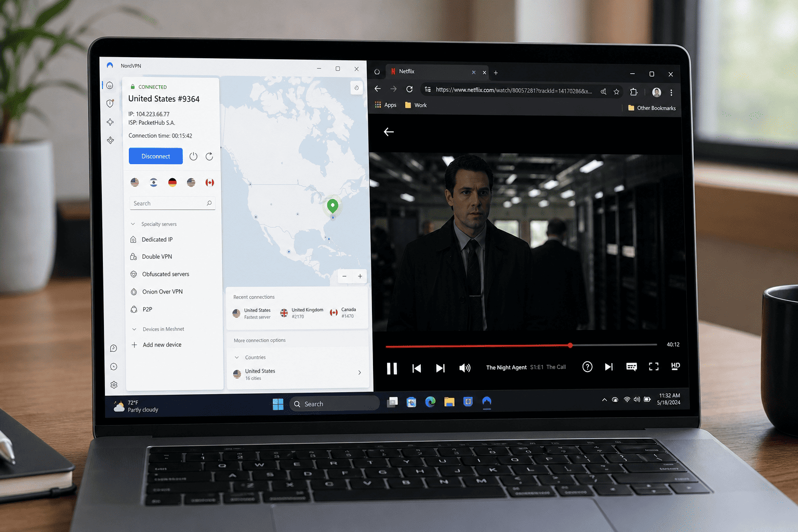Viewport: 798px width, 532px height.
Task: Toggle Netflix fullscreen mode
Action: [654, 367]
